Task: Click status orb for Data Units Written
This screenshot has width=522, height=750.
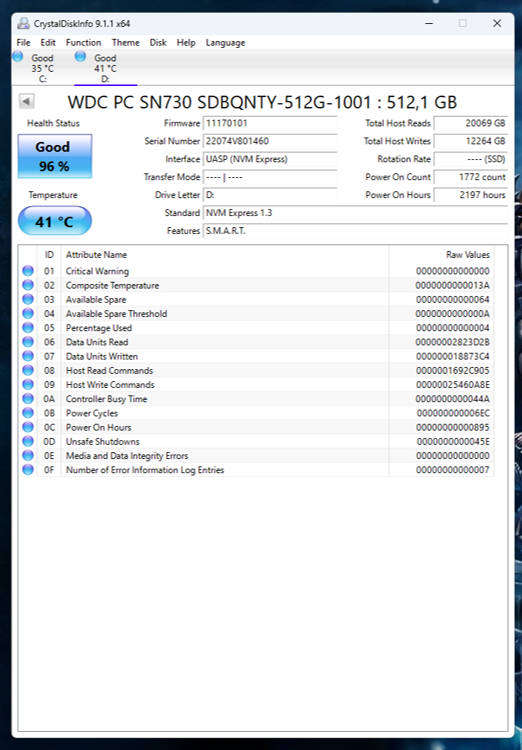Action: (x=28, y=356)
